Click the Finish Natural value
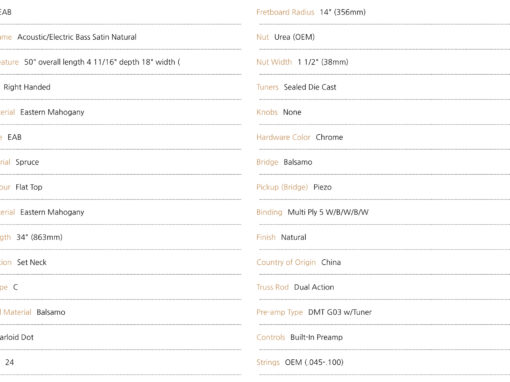 [293, 237]
